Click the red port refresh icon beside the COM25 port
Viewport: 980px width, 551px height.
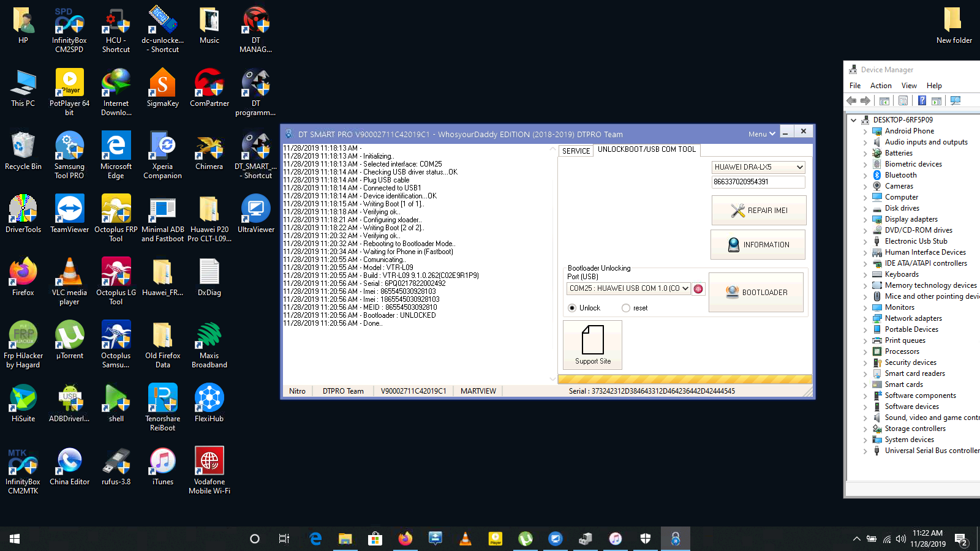pos(698,289)
